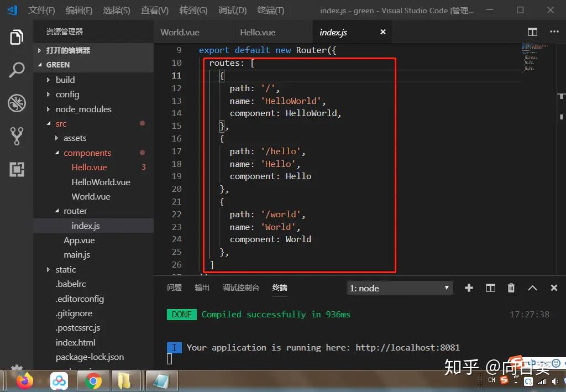Select the 1: node terminal dropdown
Screen dimensions: 566x392
[399, 288]
